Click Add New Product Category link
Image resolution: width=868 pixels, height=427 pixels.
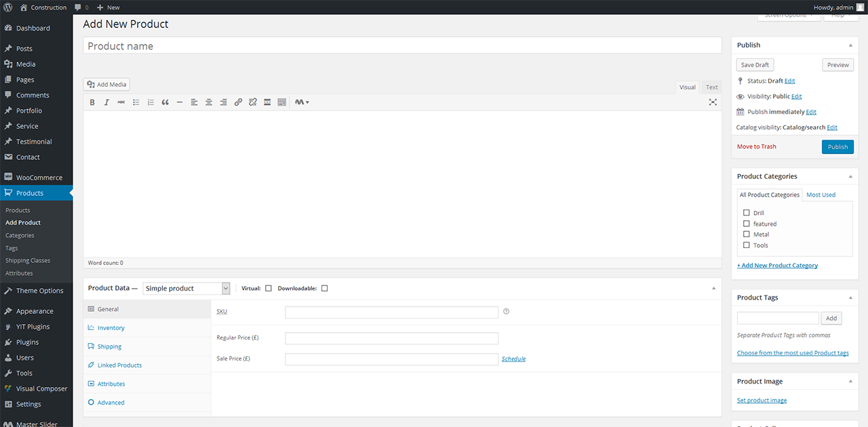coord(777,266)
